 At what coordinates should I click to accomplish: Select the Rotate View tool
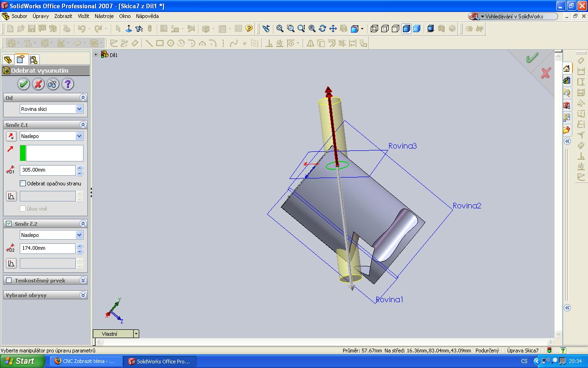click(x=322, y=29)
